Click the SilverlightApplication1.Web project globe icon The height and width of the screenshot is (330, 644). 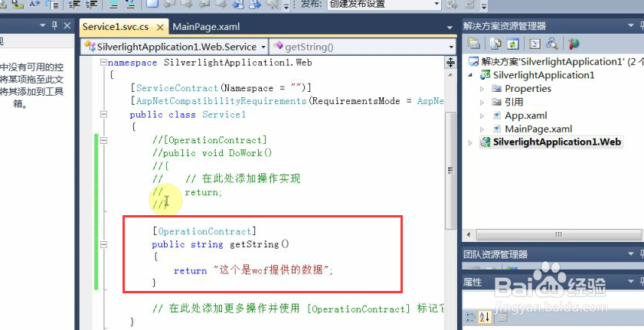point(486,142)
